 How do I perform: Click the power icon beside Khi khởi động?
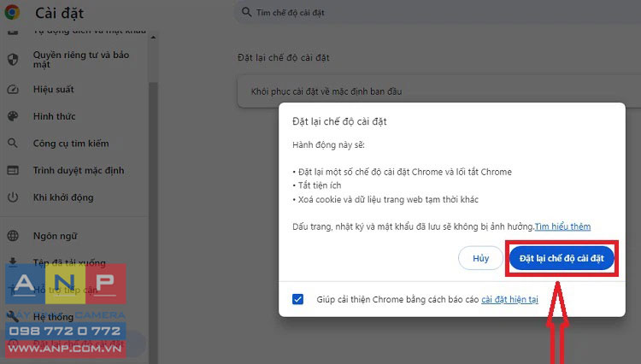pyautogui.click(x=13, y=197)
